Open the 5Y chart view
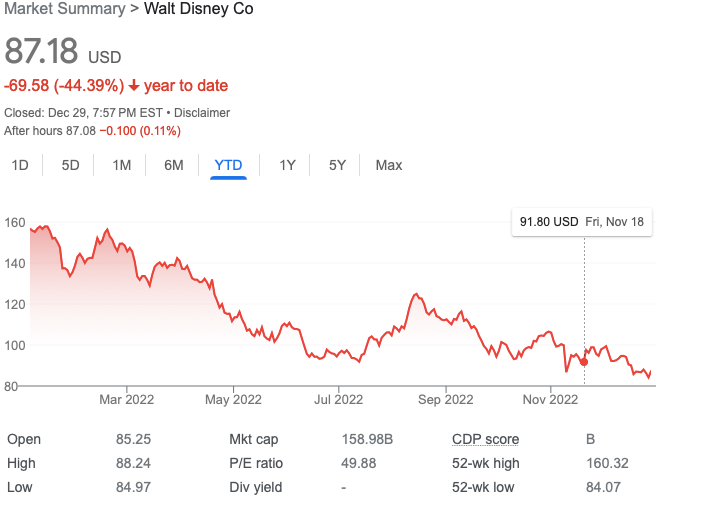This screenshot has width=703, height=510. (x=337, y=165)
